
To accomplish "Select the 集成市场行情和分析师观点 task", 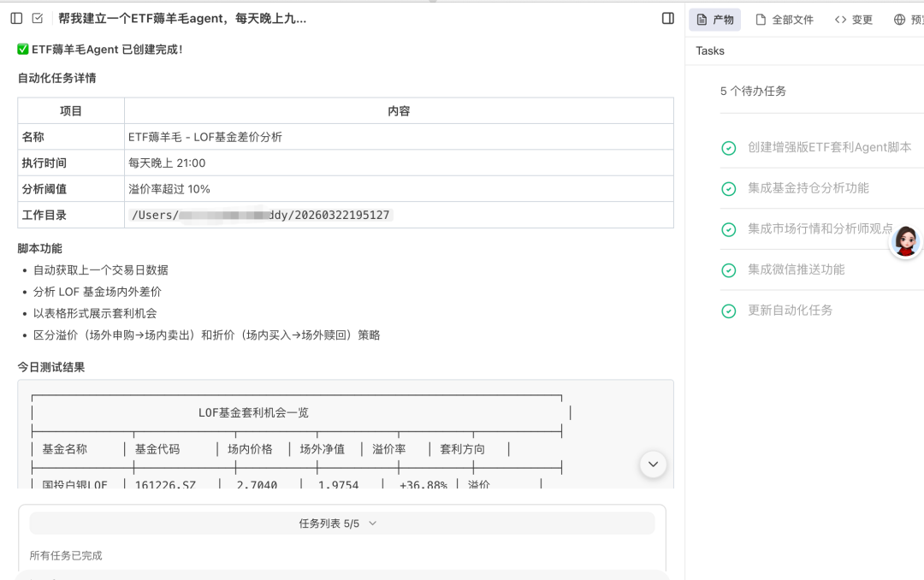I will point(820,228).
